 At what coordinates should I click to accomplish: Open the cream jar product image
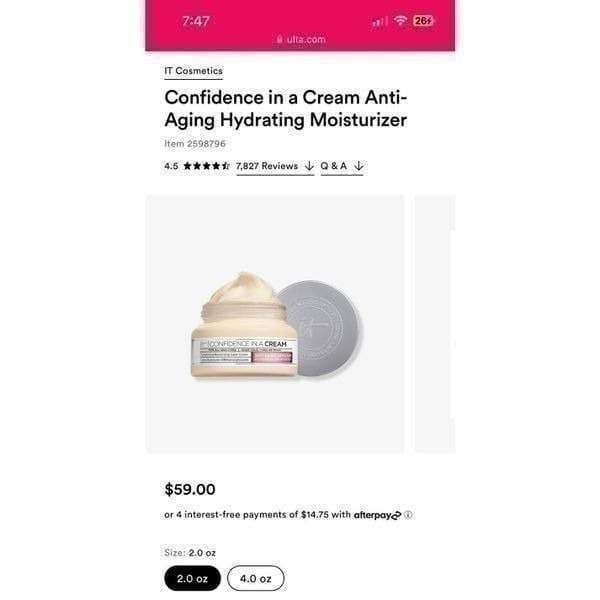point(275,324)
